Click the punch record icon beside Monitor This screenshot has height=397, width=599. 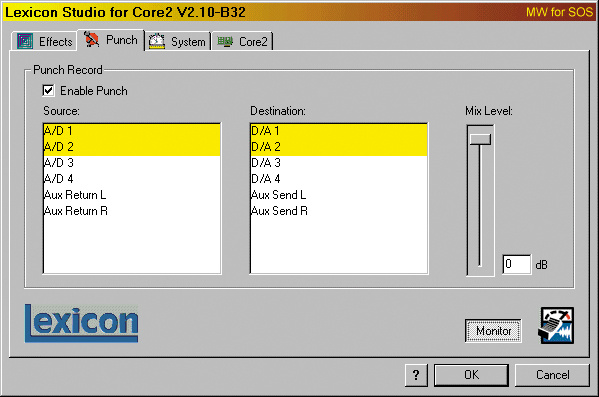(x=557, y=325)
